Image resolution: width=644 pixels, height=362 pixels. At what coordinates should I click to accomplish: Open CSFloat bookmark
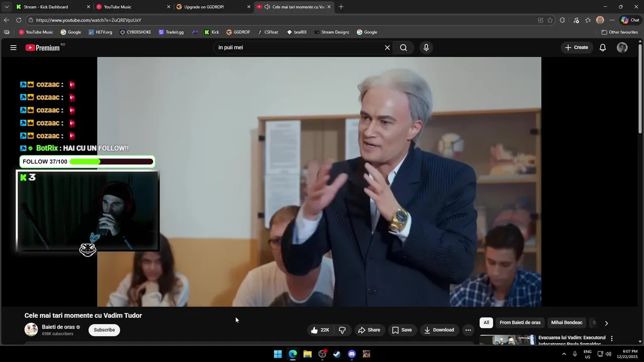coord(267,32)
